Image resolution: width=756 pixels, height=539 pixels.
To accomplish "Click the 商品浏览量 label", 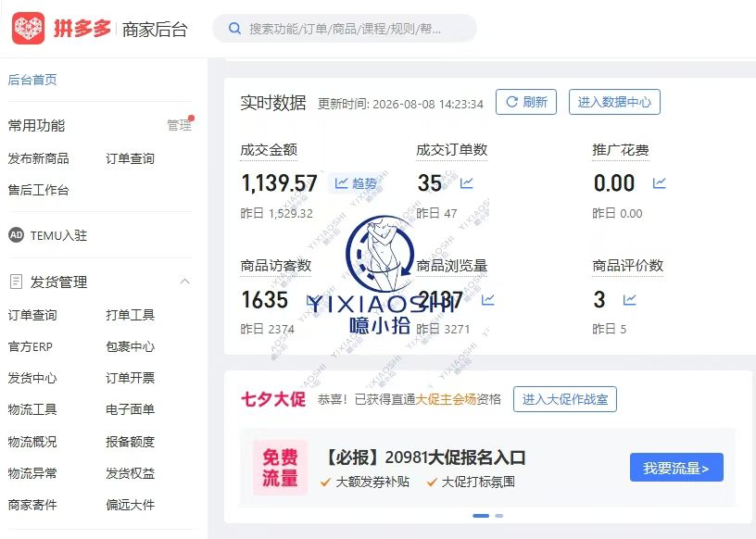I will click(x=452, y=266).
